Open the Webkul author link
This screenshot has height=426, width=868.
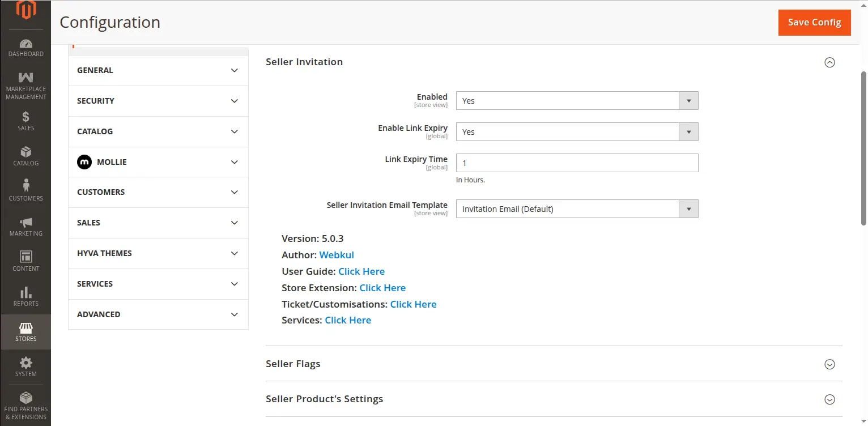[x=337, y=255]
